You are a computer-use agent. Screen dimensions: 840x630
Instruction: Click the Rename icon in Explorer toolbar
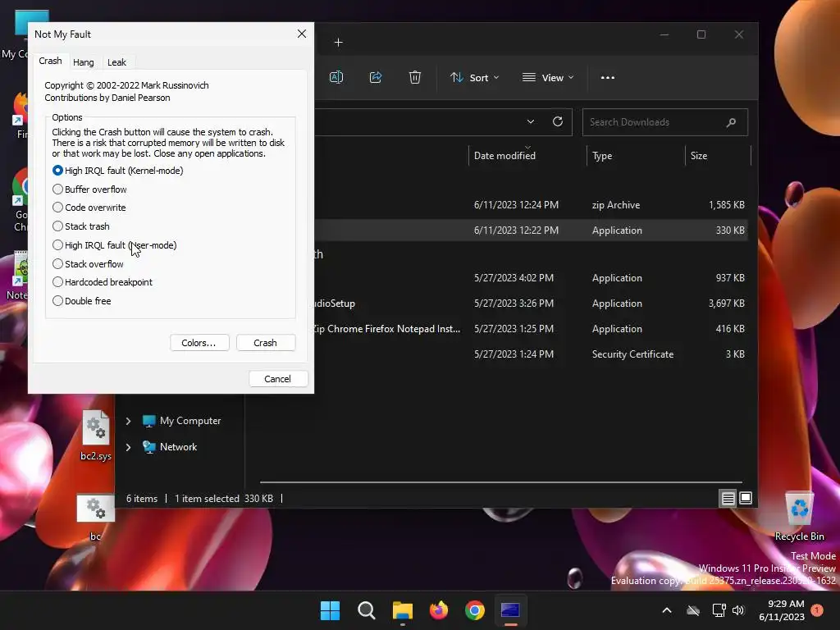tap(336, 77)
